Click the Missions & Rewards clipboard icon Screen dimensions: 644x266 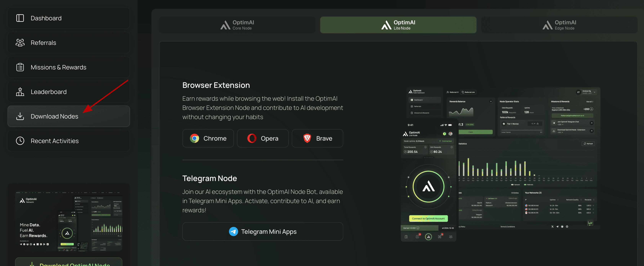pyautogui.click(x=20, y=67)
